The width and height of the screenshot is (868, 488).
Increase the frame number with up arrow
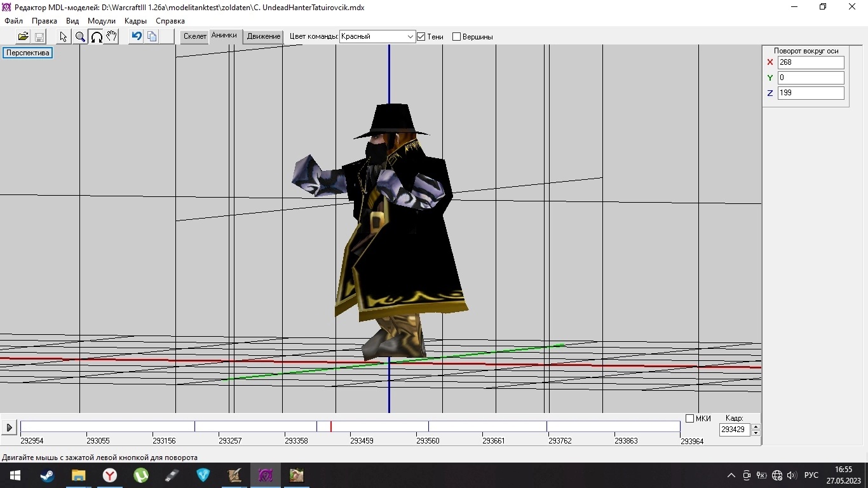pyautogui.click(x=756, y=426)
